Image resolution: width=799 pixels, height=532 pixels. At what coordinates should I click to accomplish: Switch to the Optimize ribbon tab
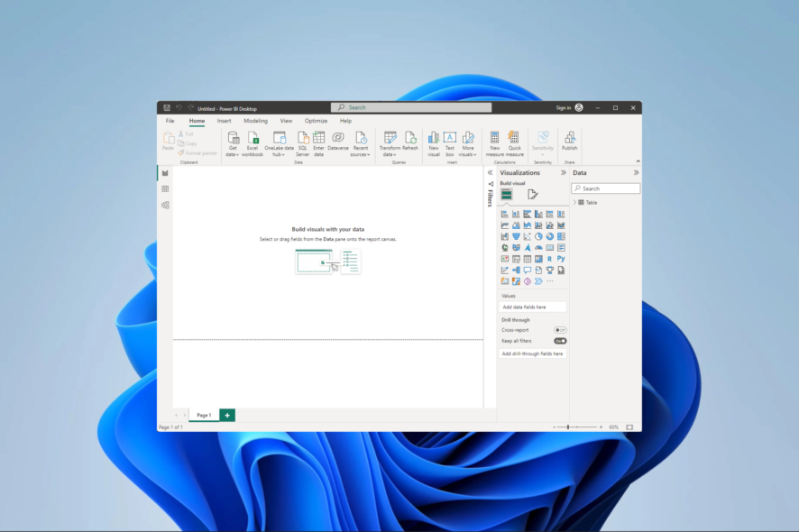pos(316,121)
